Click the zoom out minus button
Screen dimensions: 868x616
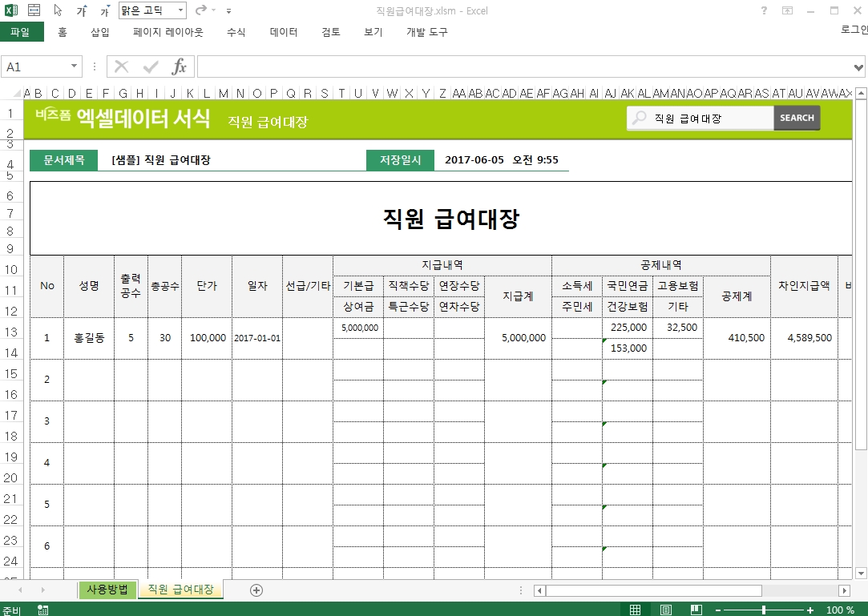click(x=718, y=610)
